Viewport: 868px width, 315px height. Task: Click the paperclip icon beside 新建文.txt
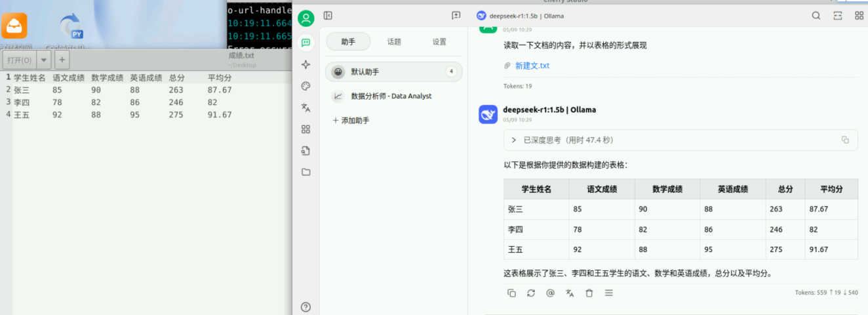pyautogui.click(x=507, y=66)
